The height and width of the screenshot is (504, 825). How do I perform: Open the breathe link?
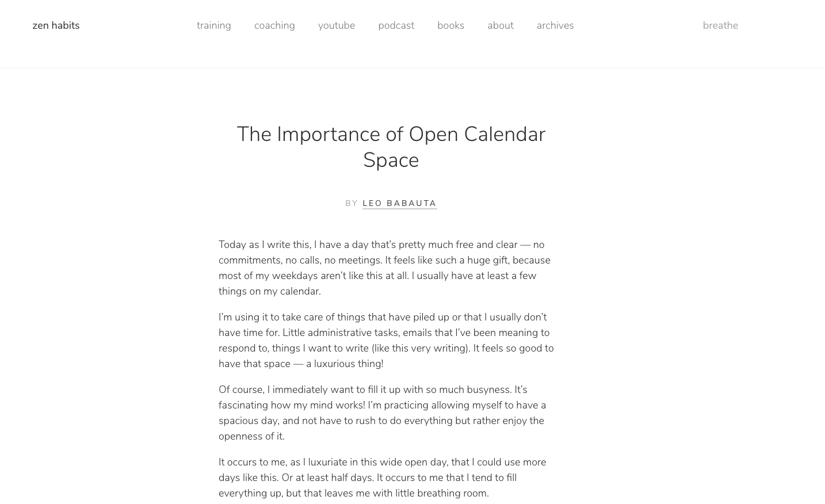pos(720,25)
